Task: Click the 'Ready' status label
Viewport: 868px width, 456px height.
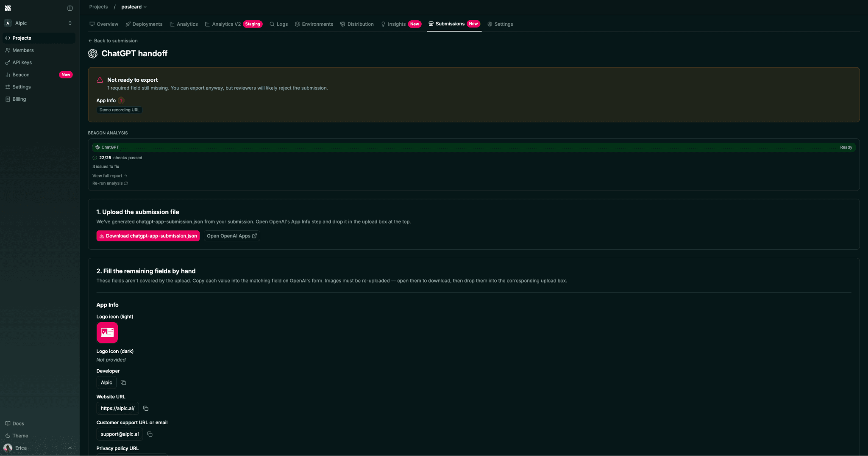Action: [846, 147]
